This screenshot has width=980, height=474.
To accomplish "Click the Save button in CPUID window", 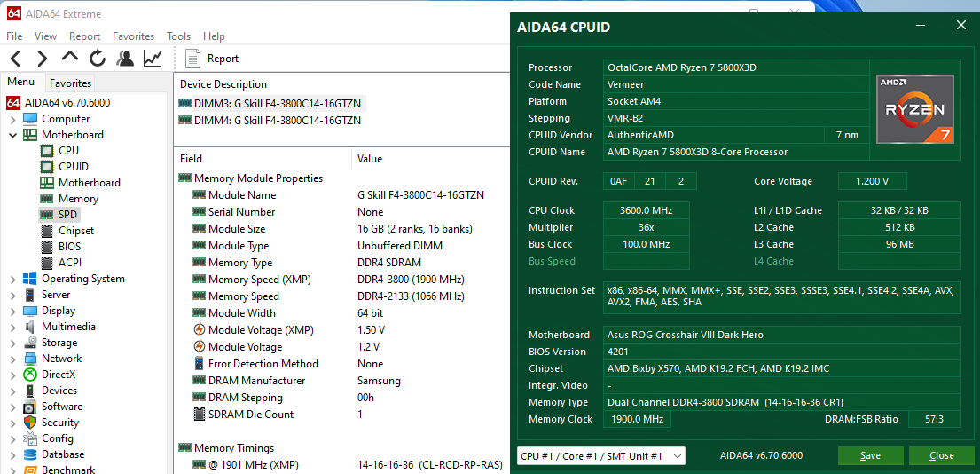I will coord(870,455).
